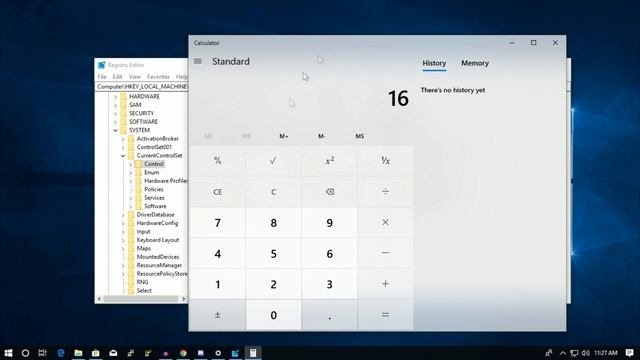
Task: Click the decimal point key
Action: [329, 315]
